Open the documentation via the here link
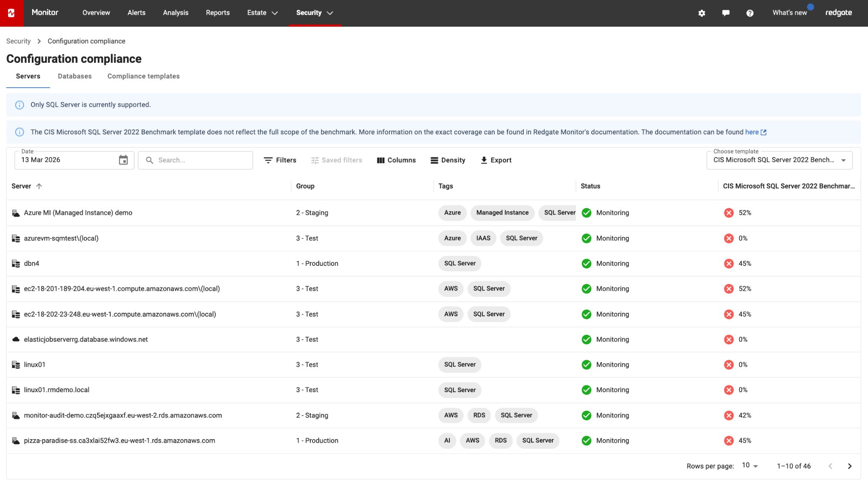868x485 pixels. point(751,132)
